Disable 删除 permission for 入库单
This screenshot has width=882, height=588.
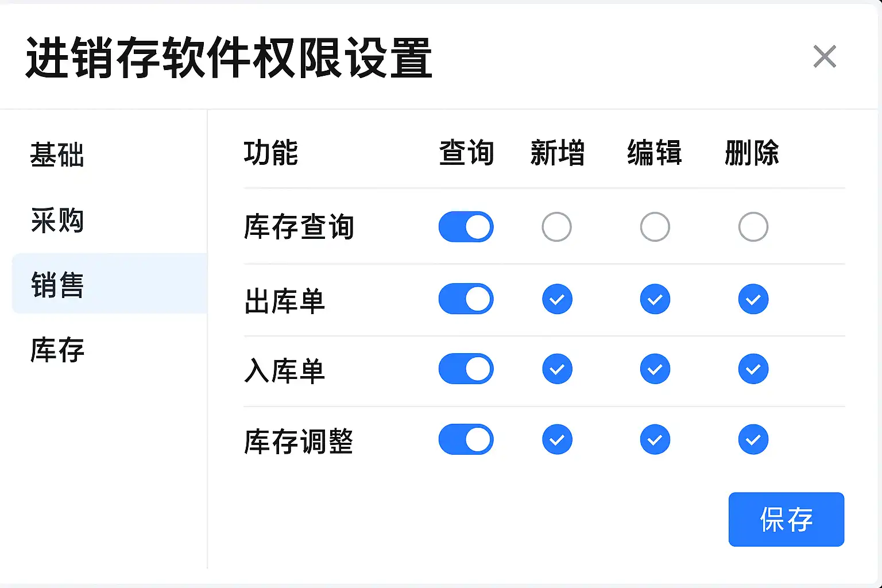click(753, 369)
